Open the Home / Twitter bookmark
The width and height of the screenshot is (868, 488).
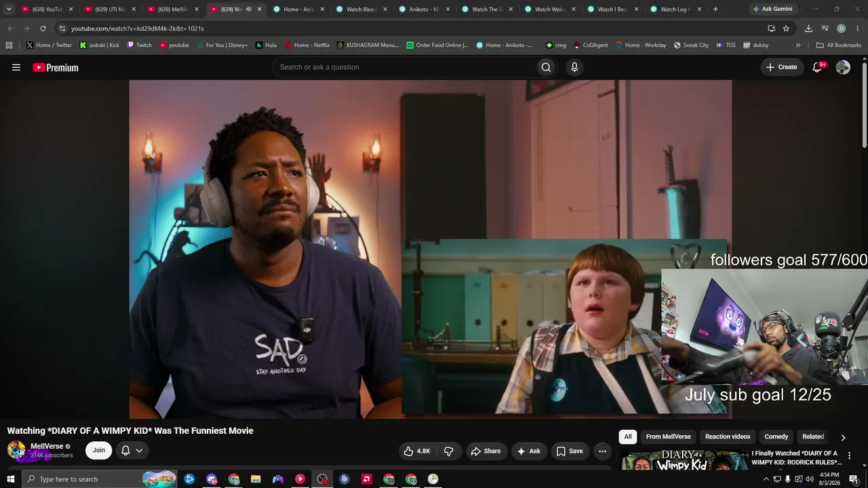tap(49, 45)
